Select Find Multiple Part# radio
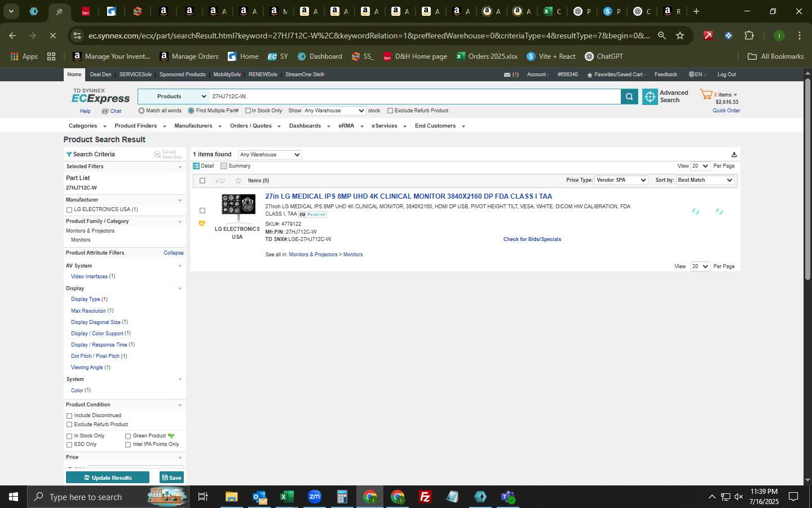 point(191,111)
